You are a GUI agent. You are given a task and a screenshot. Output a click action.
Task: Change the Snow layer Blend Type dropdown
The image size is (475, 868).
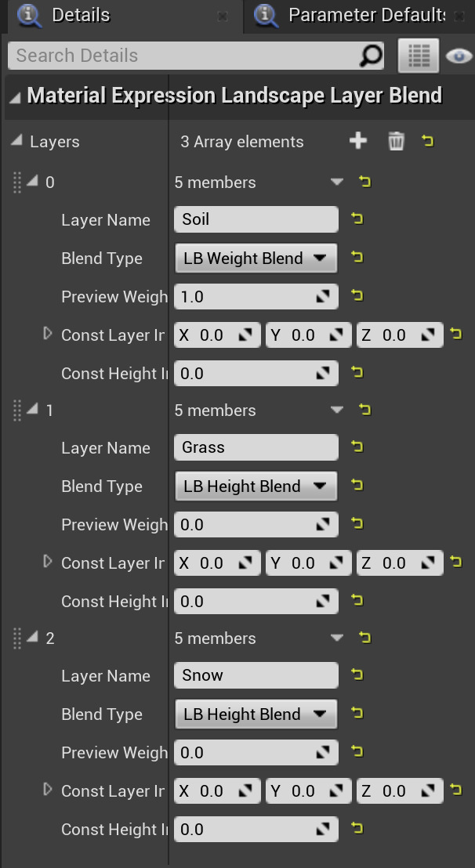[x=256, y=714]
